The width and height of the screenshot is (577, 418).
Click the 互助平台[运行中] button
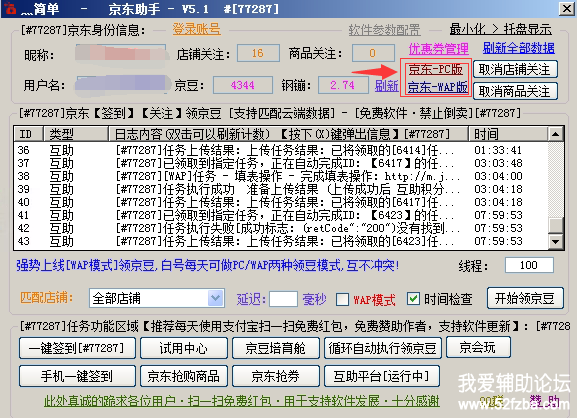pyautogui.click(x=382, y=376)
